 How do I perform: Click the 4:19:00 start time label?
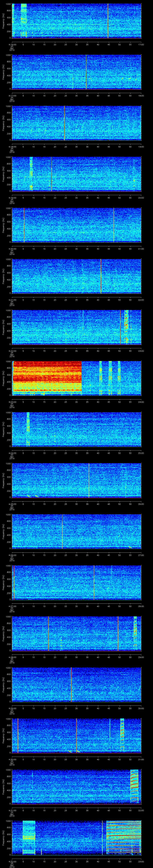(x=12, y=198)
